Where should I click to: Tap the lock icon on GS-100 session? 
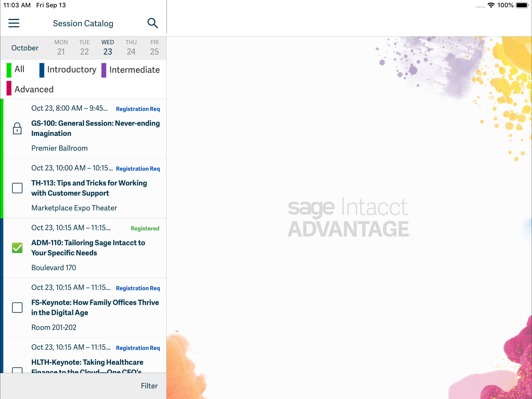coord(17,128)
